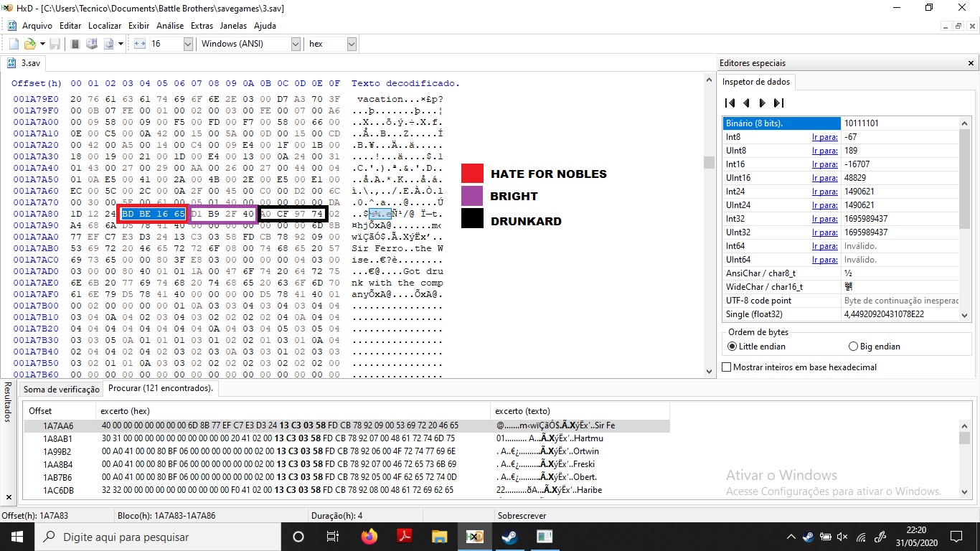The image size is (980, 551).
Task: Click the bytes-per-row width arrows icon
Action: [140, 44]
